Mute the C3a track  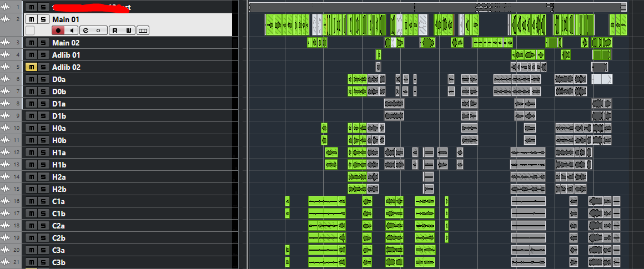point(31,250)
